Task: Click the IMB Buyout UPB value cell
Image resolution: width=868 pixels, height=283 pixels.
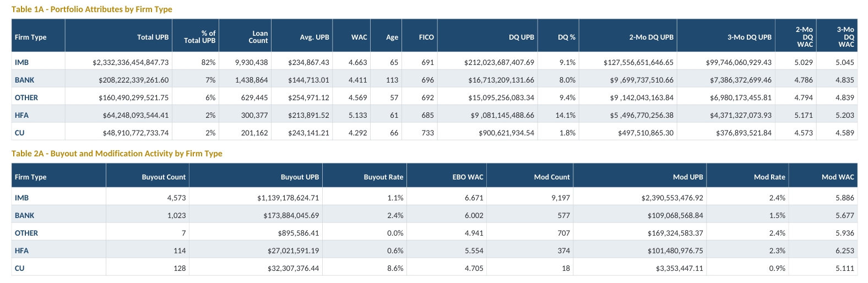Action: (288, 198)
